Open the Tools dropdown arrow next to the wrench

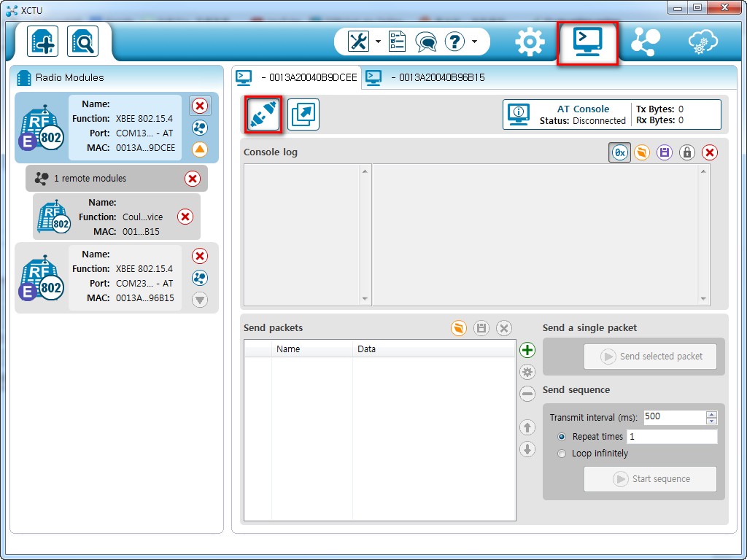click(378, 42)
